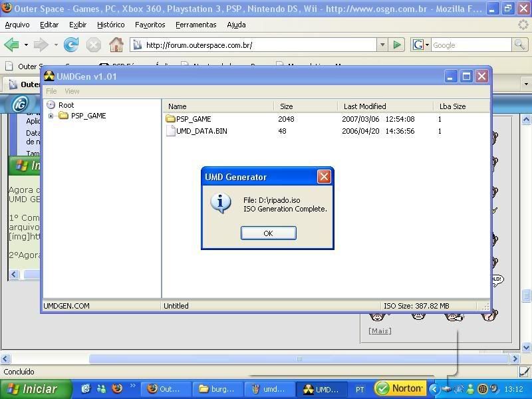Open the Histórico menu in Firefox
This screenshot has width=532, height=399.
[110, 25]
